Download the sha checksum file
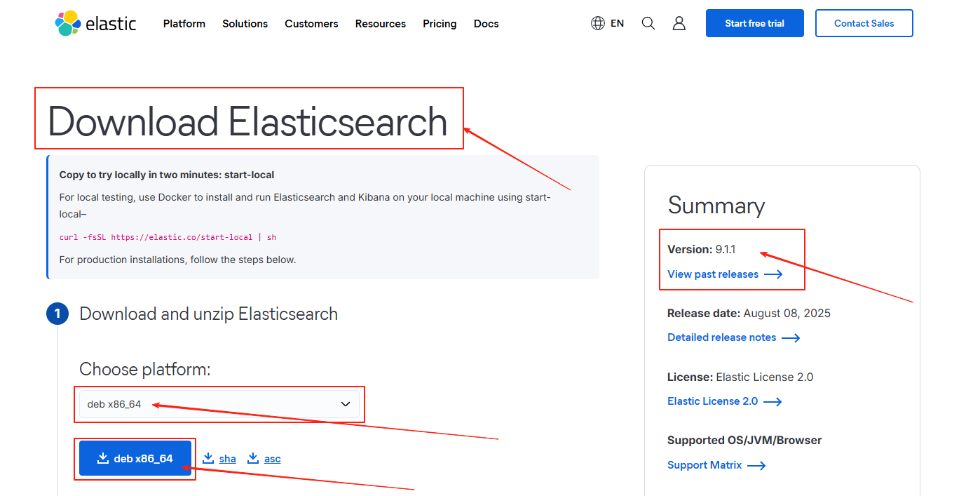The image size is (980, 496). point(219,459)
